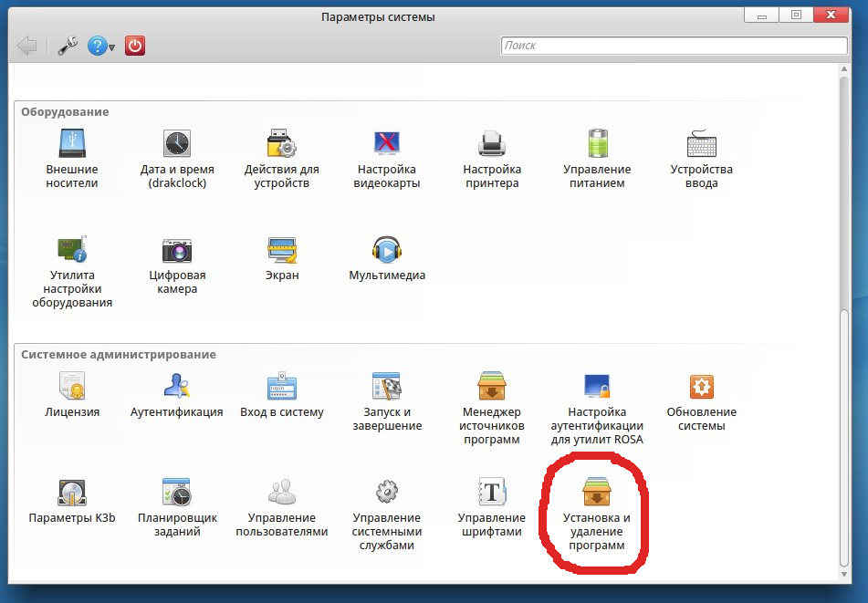This screenshot has width=868, height=603.
Task: Open Software sources manager (Менеджер источников программ)
Action: tap(492, 409)
